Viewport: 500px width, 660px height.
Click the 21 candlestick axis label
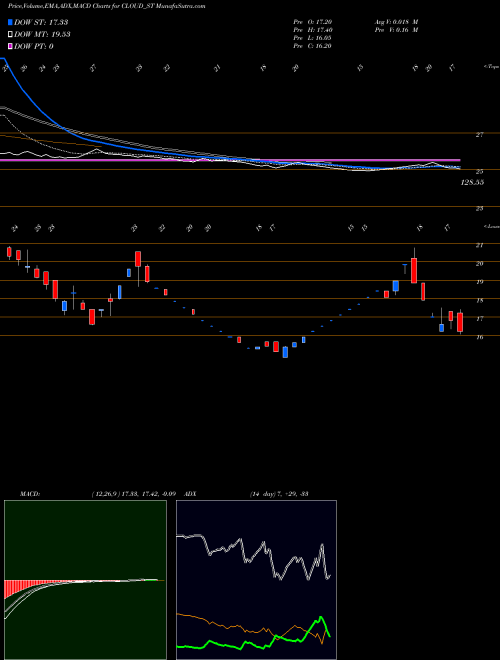(x=479, y=245)
